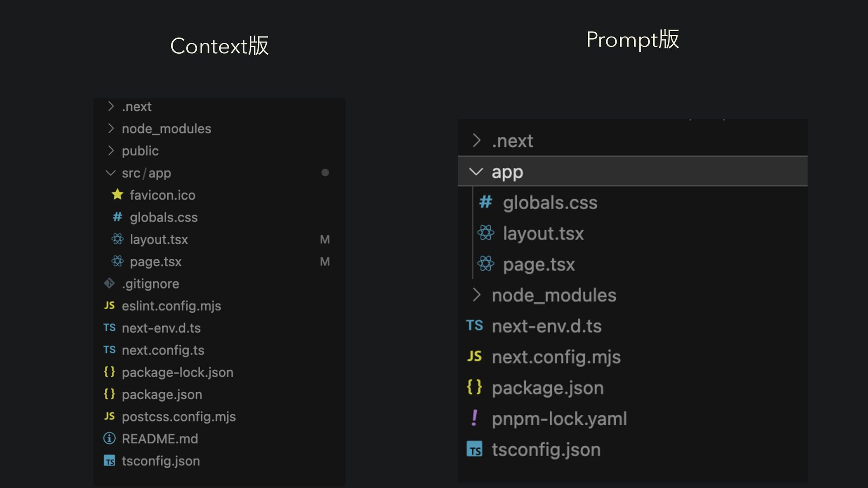
Task: Click the JS icon beside next.config.mjs
Action: point(474,357)
